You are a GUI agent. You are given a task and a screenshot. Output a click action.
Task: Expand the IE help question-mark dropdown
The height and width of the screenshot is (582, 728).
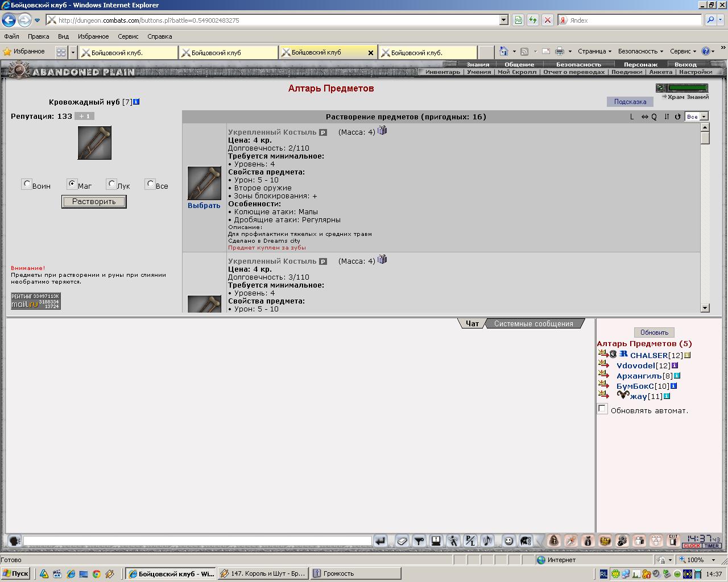tap(712, 51)
